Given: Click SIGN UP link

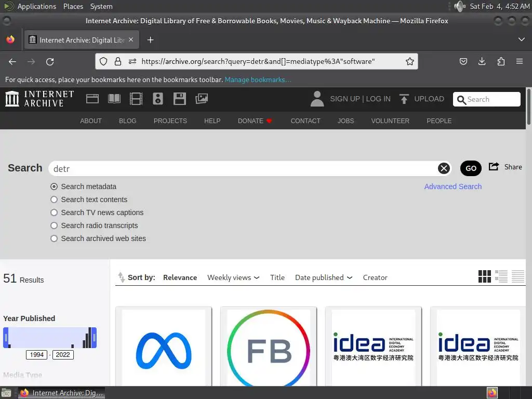Looking at the screenshot, I should point(345,99).
